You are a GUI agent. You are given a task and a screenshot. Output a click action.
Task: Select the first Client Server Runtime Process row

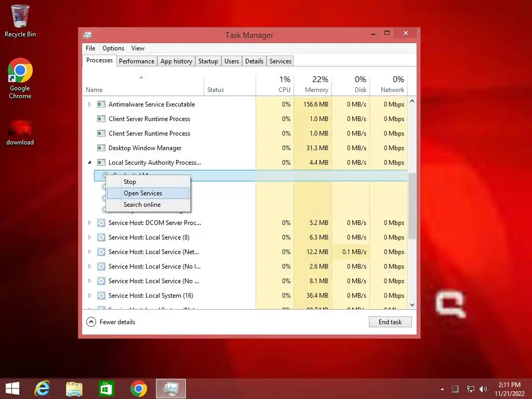click(245, 119)
